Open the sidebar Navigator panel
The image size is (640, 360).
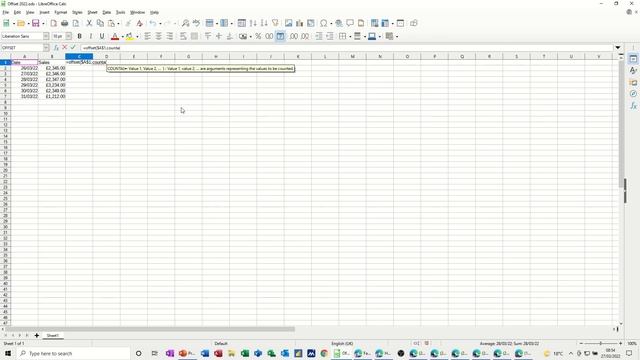click(633, 94)
